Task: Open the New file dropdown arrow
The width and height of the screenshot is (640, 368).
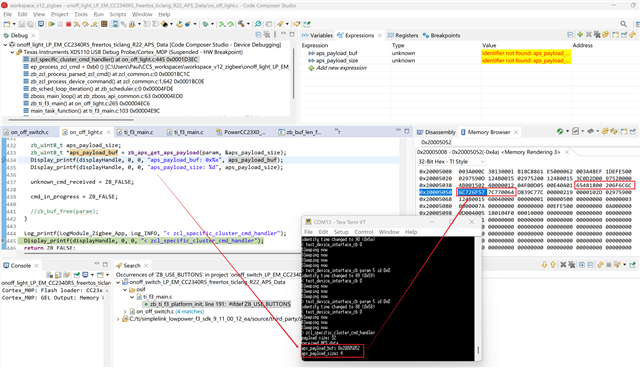Action: tap(14, 24)
